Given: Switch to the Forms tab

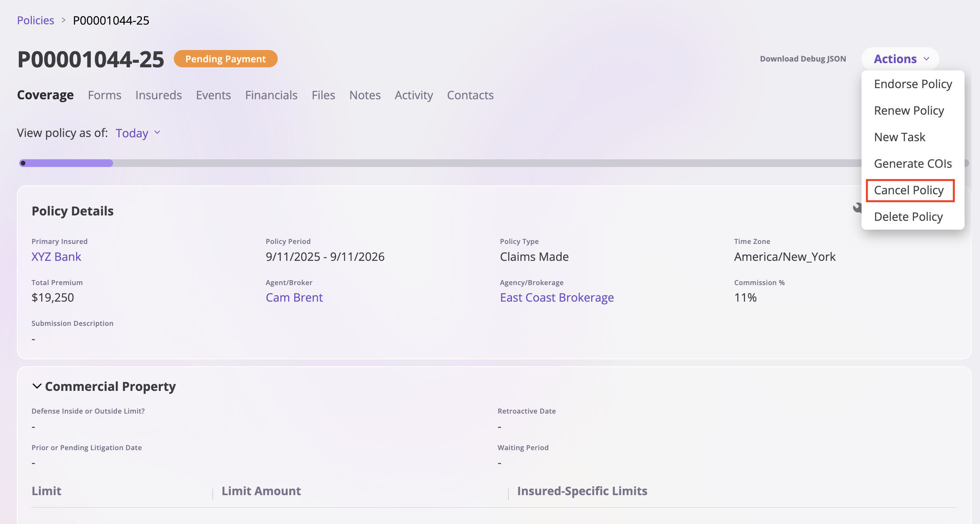Looking at the screenshot, I should (104, 95).
